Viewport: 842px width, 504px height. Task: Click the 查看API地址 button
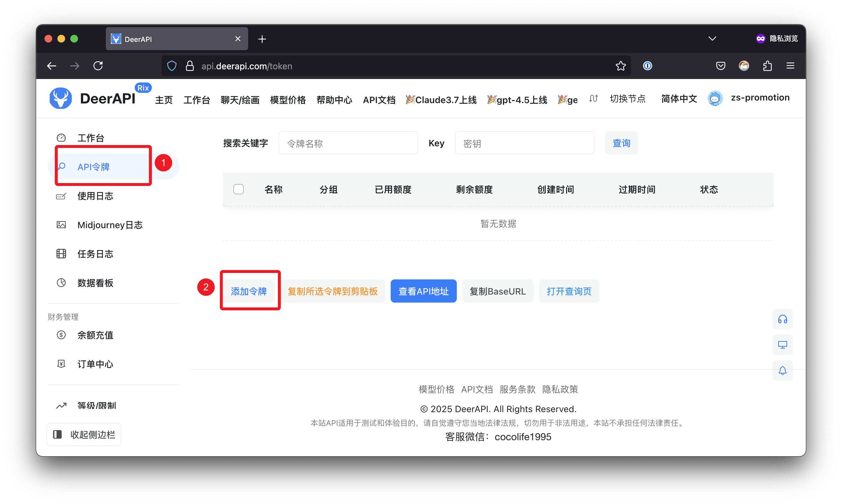[x=424, y=291]
